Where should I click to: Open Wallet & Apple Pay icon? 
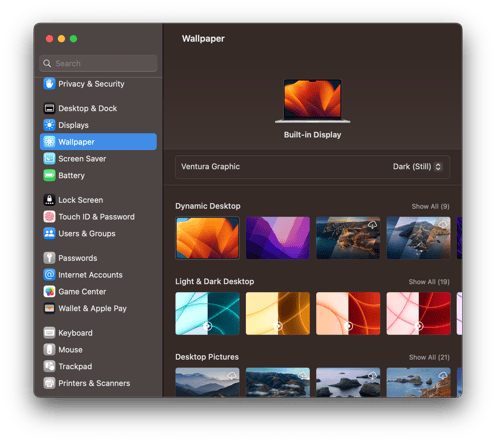(49, 308)
